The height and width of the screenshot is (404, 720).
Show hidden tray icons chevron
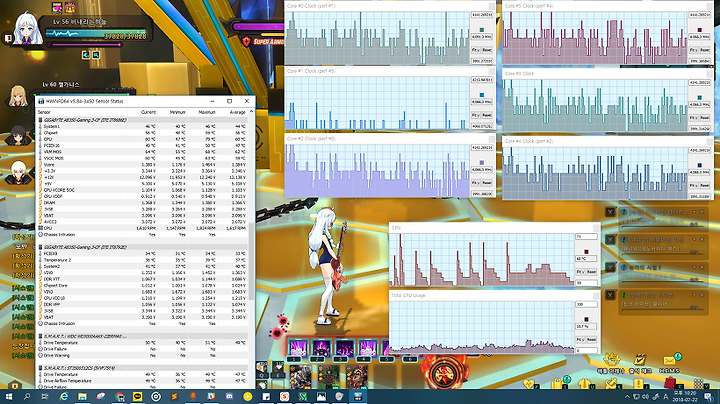click(627, 397)
